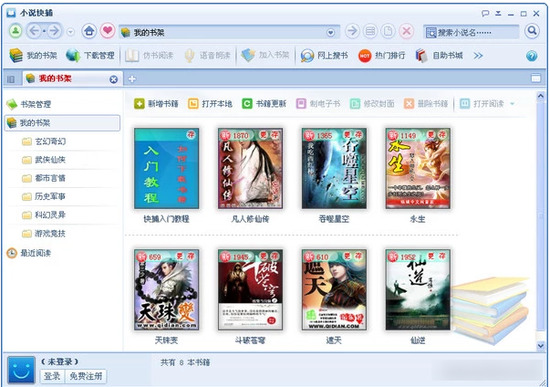Add a new tab with plus button
Screen dimensions: 550x387
point(132,79)
